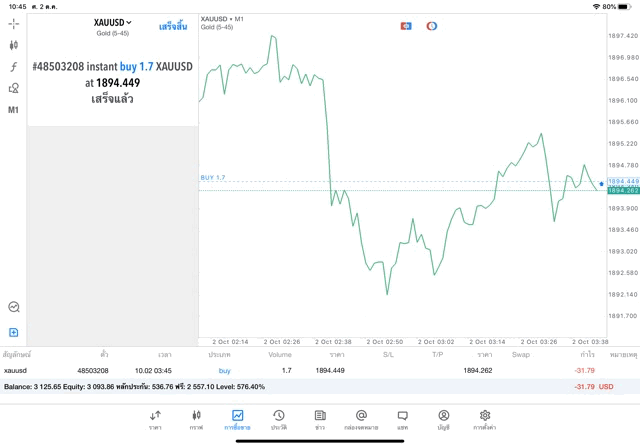Tap the new order plus icon
Viewport: 640px width, 447px height.
[x=14, y=332]
